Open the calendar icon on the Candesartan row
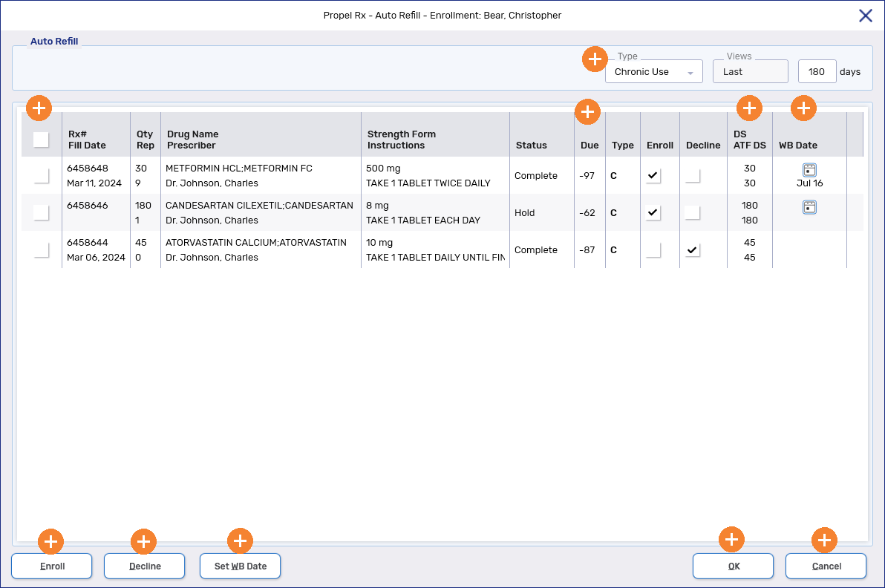 (x=809, y=206)
